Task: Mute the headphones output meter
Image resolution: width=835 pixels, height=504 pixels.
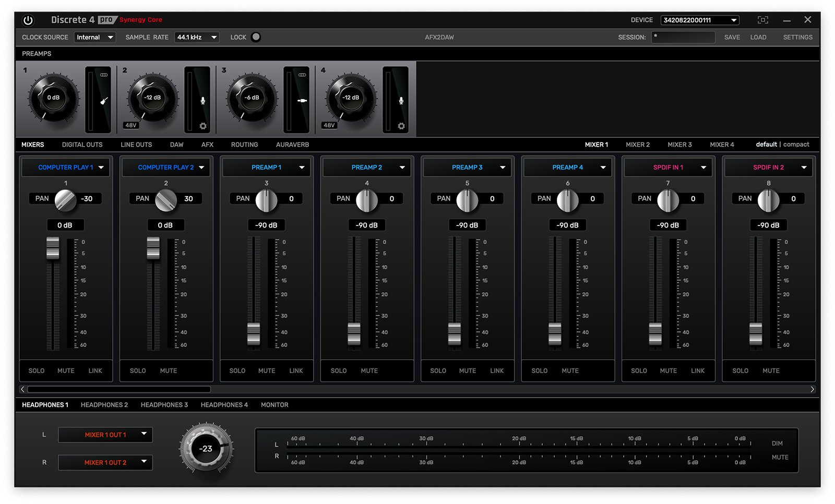Action: coord(780,458)
